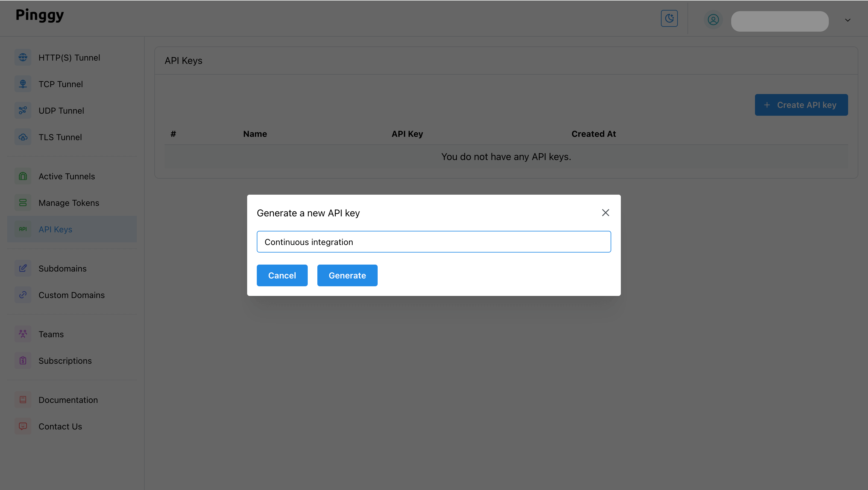Open the Teams section

(x=51, y=334)
